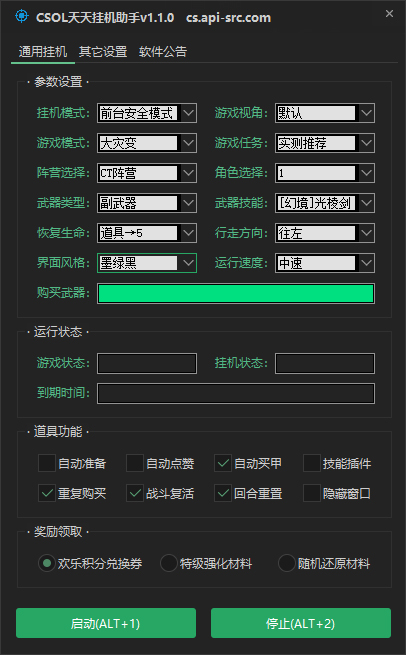This screenshot has height=655, width=406.
Task: Open the 软件公告 tab
Action: [x=163, y=52]
